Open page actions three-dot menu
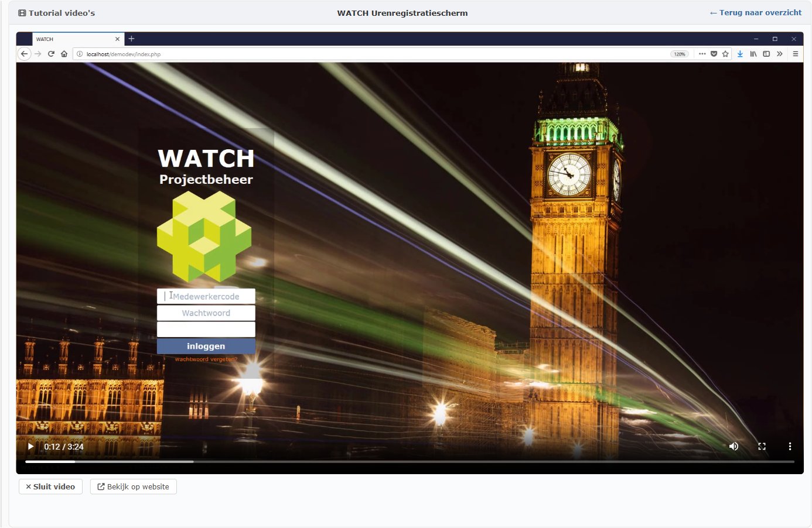The height and width of the screenshot is (528, 812). click(702, 54)
